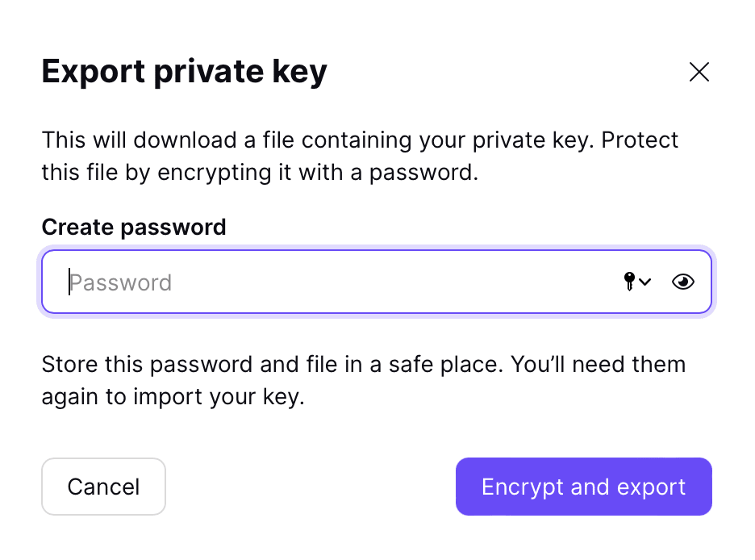Screen dimensions: 755x560
Task: Confirm with the purple Encrypt and export button
Action: pos(583,487)
